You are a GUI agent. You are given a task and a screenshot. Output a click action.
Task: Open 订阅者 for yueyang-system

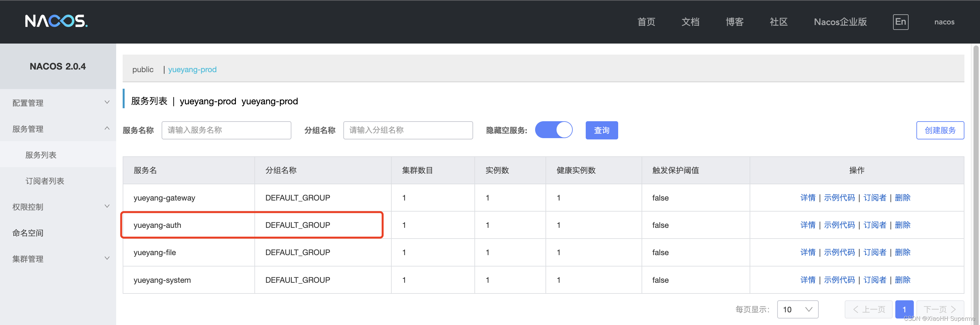click(875, 279)
